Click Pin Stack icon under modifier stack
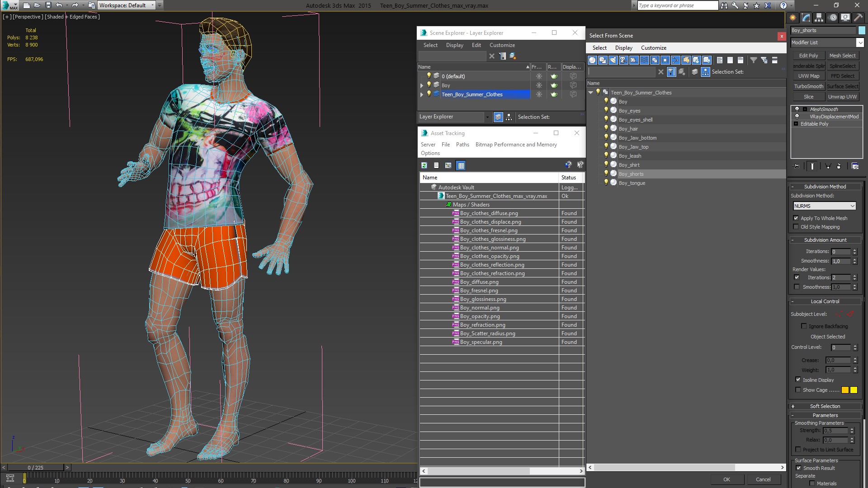 (797, 166)
